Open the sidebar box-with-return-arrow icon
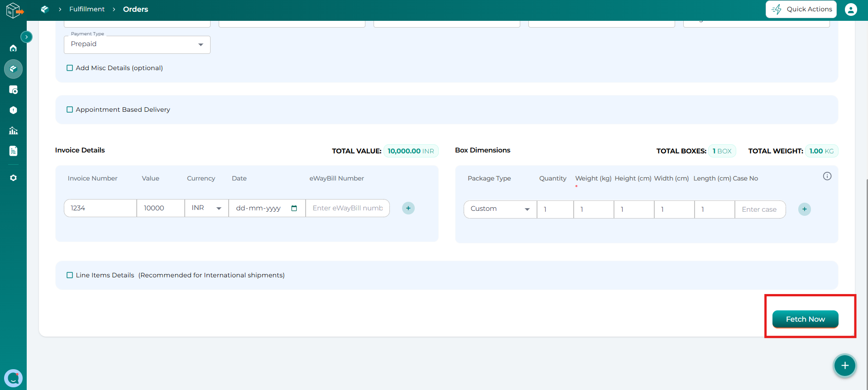868x390 pixels. pos(13,90)
